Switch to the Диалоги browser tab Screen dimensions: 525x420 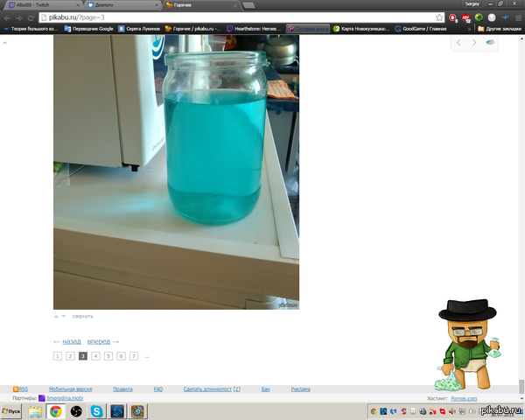point(116,5)
